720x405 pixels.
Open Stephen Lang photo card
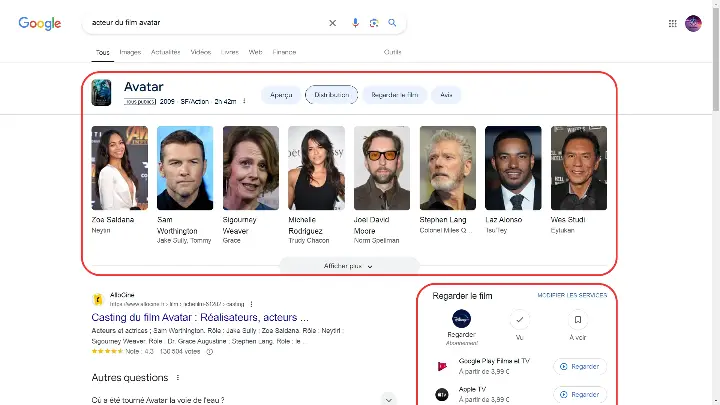click(x=448, y=168)
